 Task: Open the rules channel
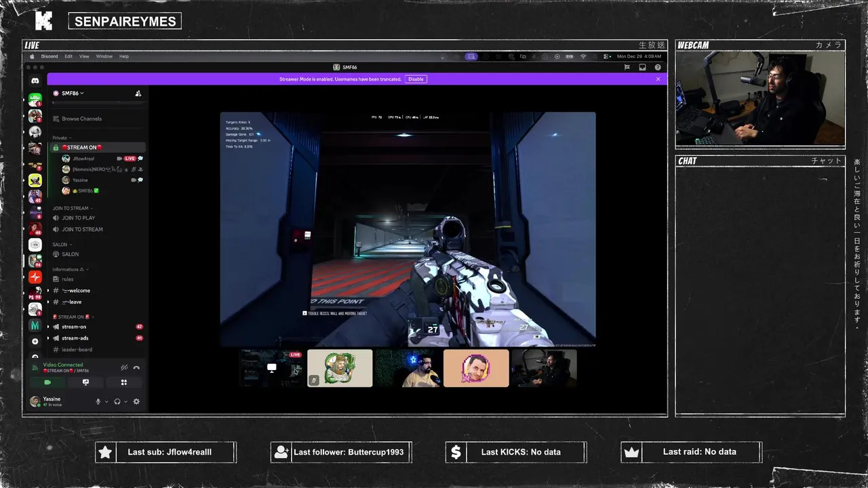click(x=98, y=279)
